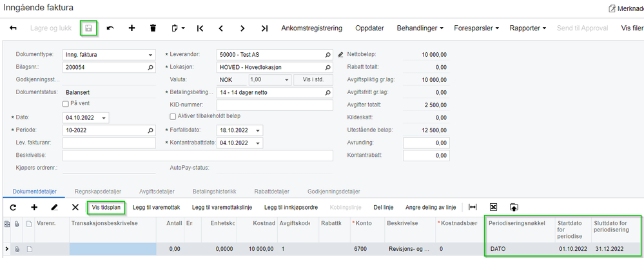Delete row with X icon in grid
644x258 pixels.
75,208
